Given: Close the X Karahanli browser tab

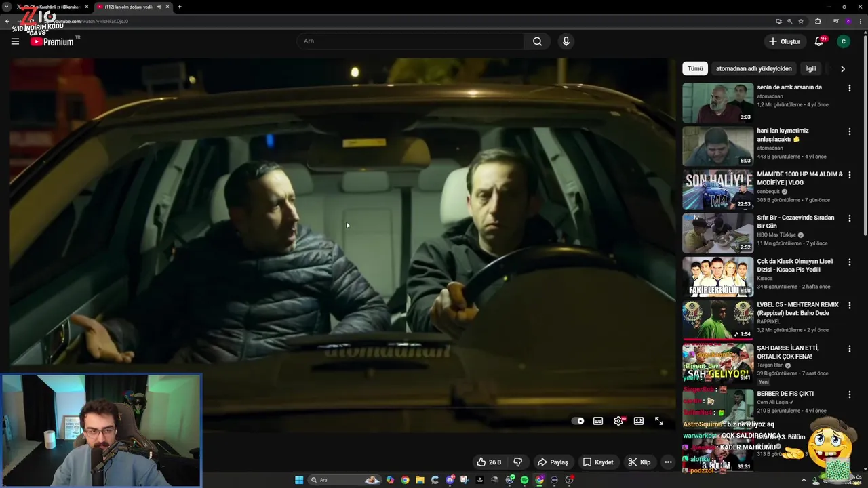Looking at the screenshot, I should [86, 7].
